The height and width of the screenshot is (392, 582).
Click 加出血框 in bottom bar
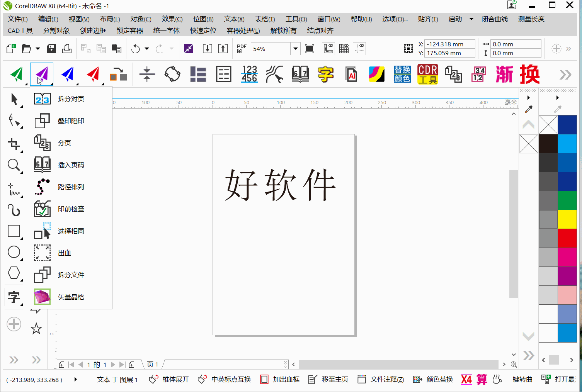point(280,379)
